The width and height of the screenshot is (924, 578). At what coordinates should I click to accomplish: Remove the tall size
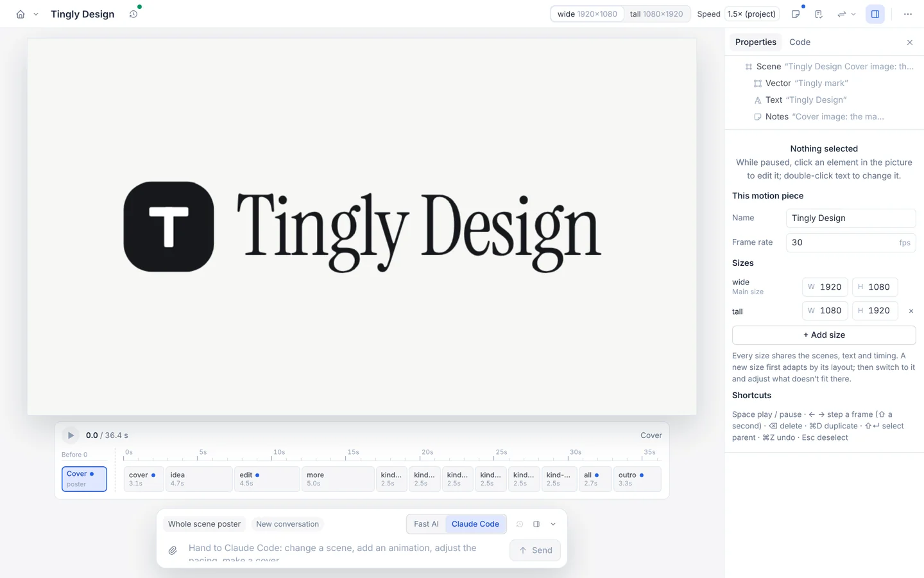click(911, 311)
